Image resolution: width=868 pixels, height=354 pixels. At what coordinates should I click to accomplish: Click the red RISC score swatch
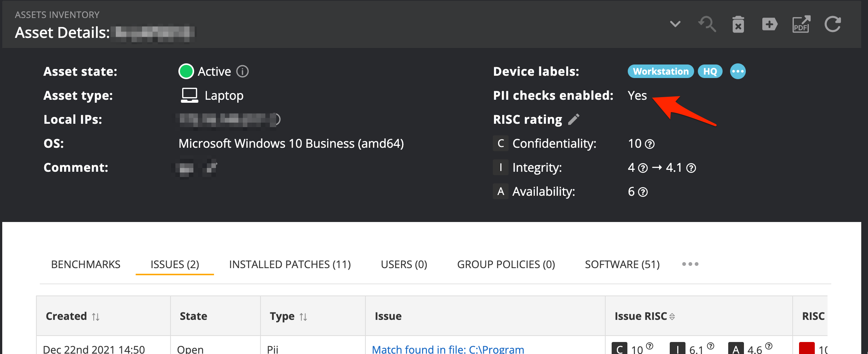coord(807,349)
